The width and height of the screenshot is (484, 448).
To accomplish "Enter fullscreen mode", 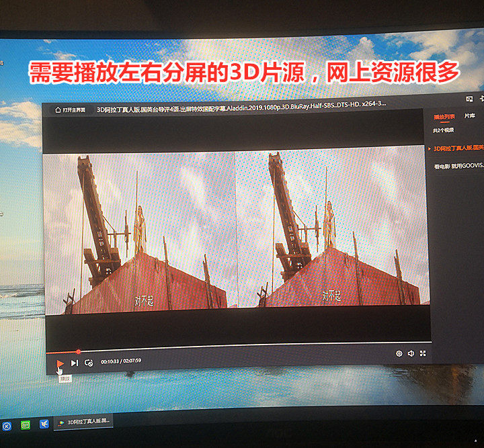I will pos(423,353).
